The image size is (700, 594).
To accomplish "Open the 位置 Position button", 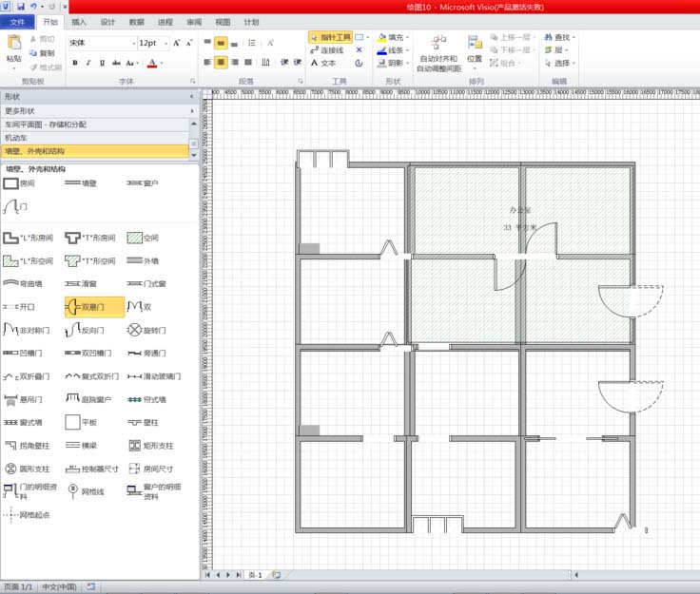I will click(474, 52).
